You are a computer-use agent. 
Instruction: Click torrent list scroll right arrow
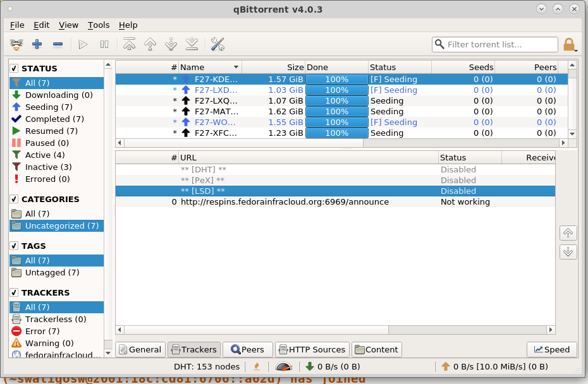tap(563, 143)
